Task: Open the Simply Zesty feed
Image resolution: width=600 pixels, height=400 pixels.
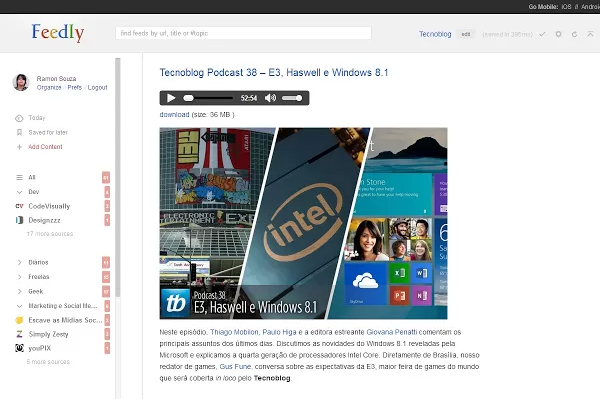Action: point(48,334)
